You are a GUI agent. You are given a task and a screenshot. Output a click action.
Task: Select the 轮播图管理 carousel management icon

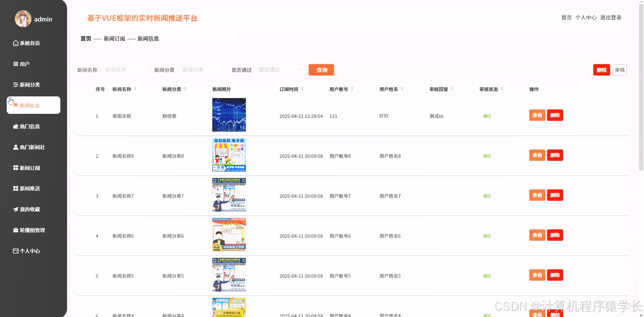tap(15, 230)
